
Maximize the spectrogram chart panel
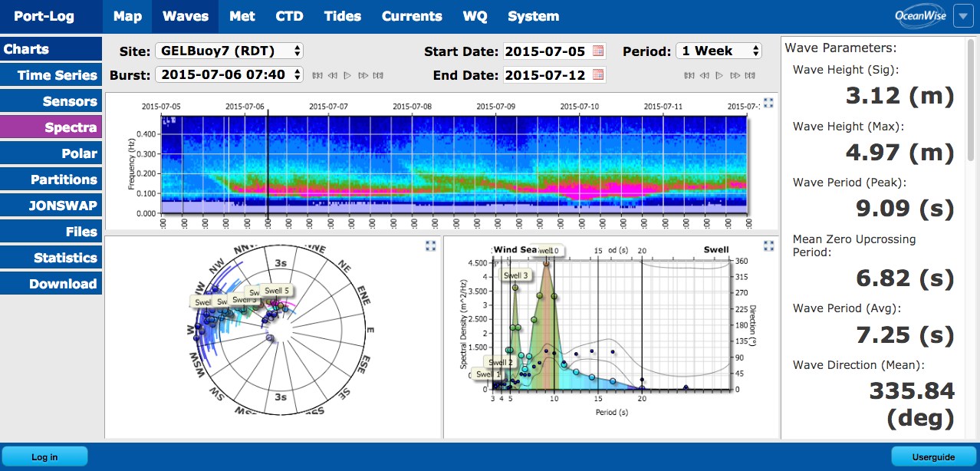coord(768,103)
